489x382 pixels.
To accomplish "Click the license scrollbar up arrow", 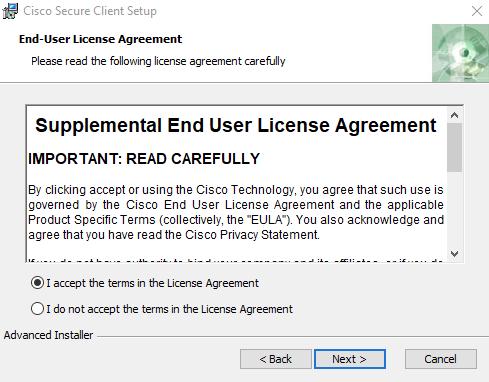I will 454,116.
